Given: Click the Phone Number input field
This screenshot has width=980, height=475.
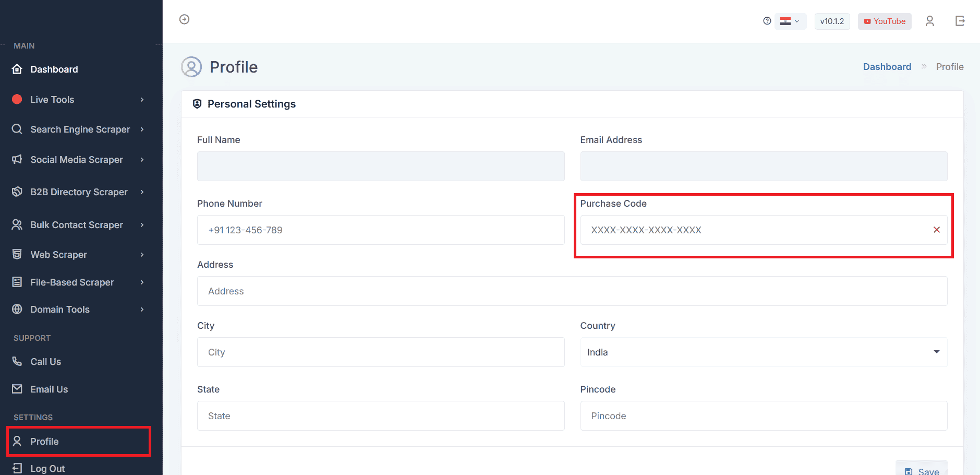Looking at the screenshot, I should pos(380,230).
